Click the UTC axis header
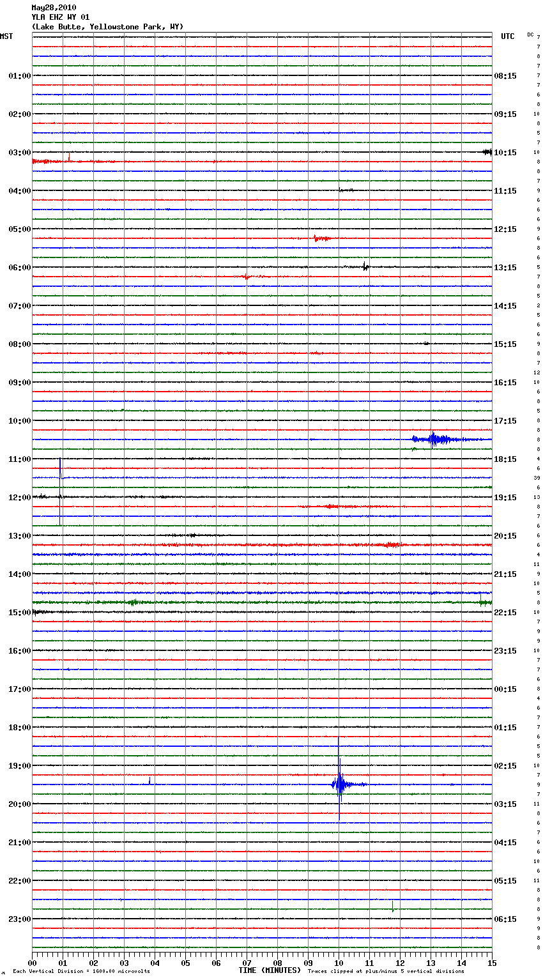The width and height of the screenshot is (543, 980). 507,36
